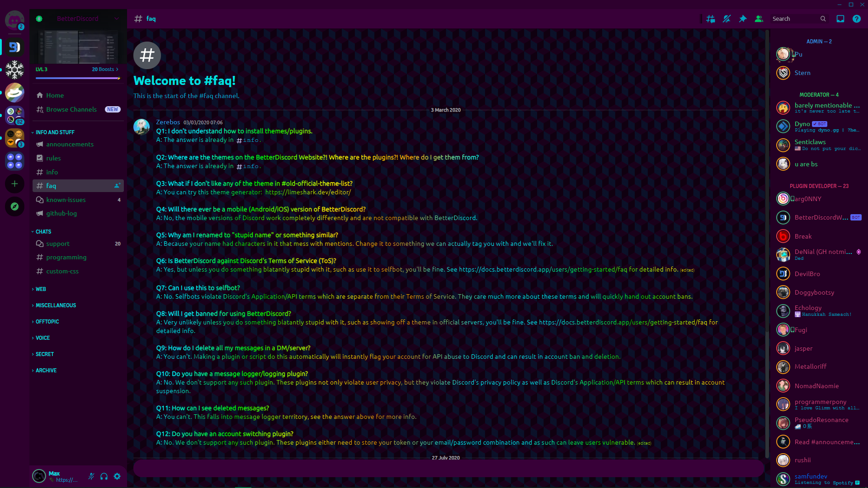Click into the Search field
This screenshot has height=488, width=868.
pyautogui.click(x=794, y=19)
